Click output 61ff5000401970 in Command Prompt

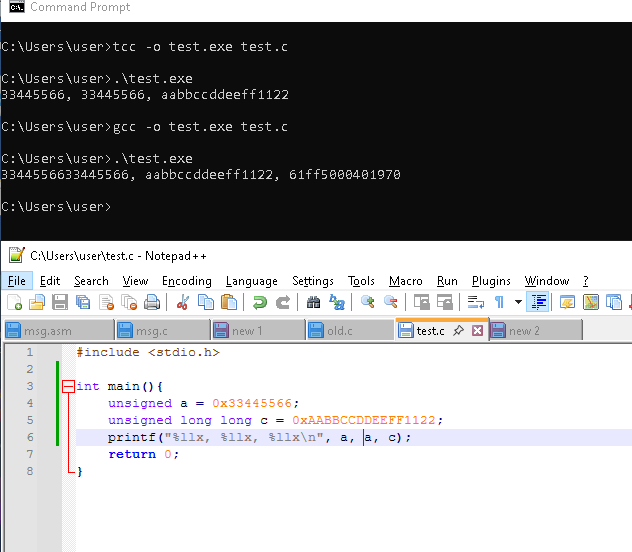345,174
